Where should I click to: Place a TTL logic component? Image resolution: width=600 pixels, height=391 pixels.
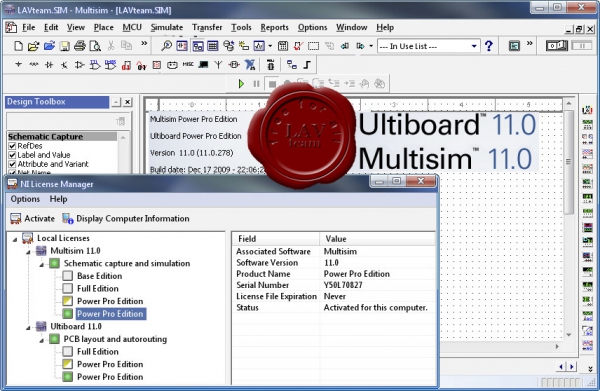[x=95, y=65]
